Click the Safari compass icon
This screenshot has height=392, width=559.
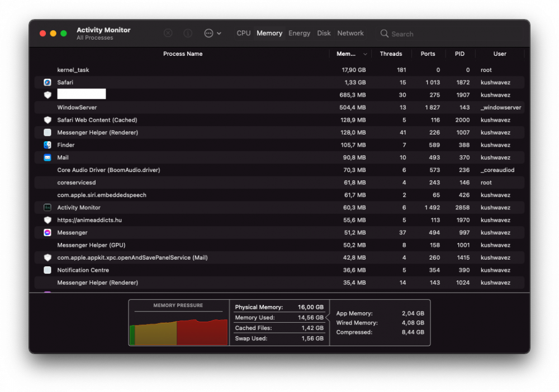pos(48,82)
